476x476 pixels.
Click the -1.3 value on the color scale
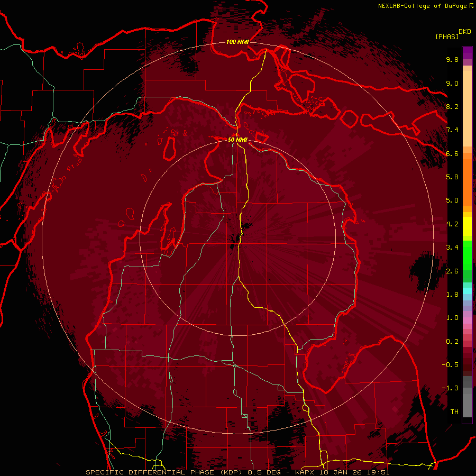pos(450,388)
